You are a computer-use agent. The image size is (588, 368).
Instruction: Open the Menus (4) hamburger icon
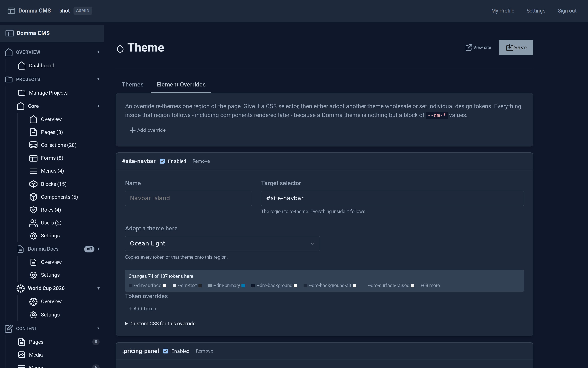click(x=33, y=171)
